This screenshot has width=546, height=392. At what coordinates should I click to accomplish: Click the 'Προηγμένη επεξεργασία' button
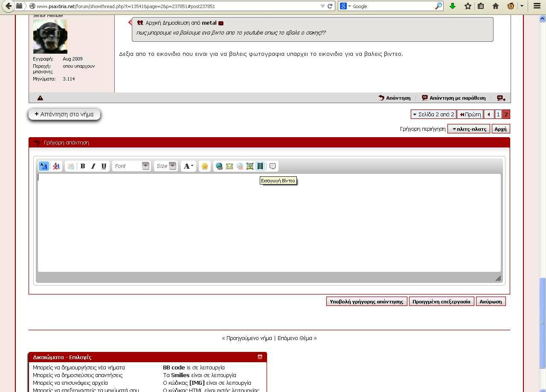[441, 302]
